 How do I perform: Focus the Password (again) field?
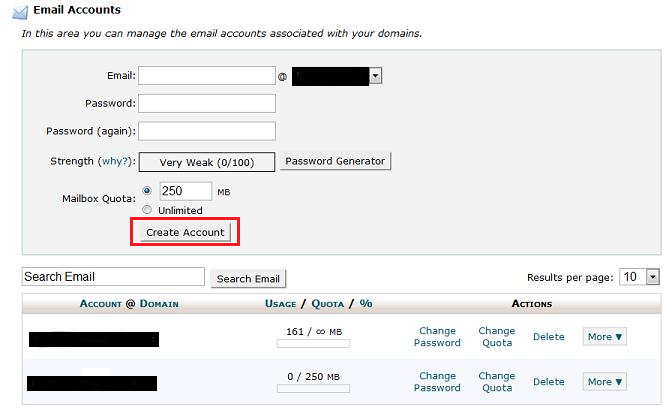click(x=206, y=131)
